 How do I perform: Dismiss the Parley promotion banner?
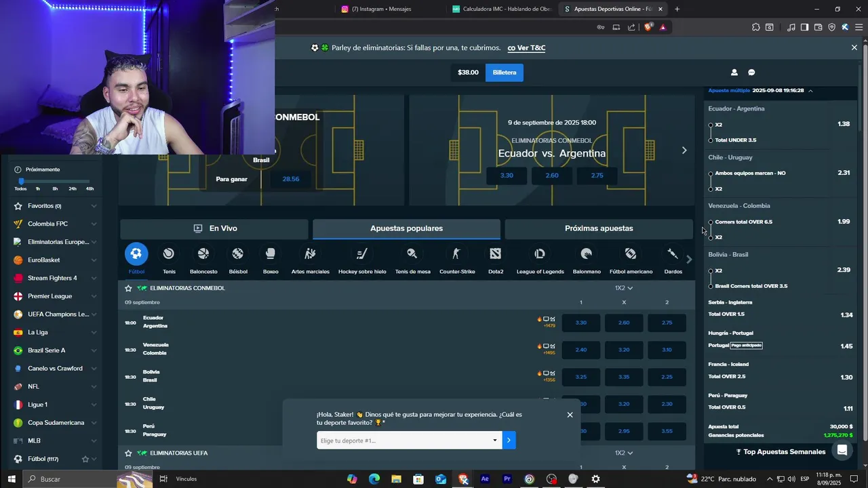[x=854, y=47]
